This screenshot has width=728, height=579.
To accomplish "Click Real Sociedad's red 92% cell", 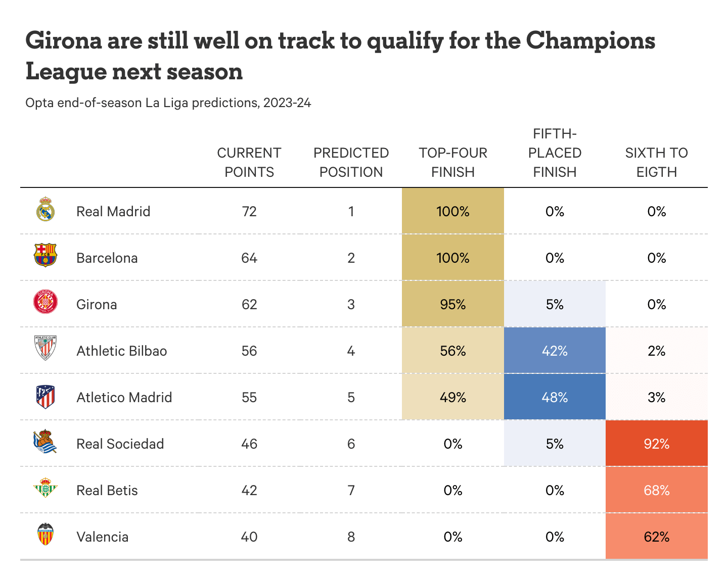I will point(656,444).
